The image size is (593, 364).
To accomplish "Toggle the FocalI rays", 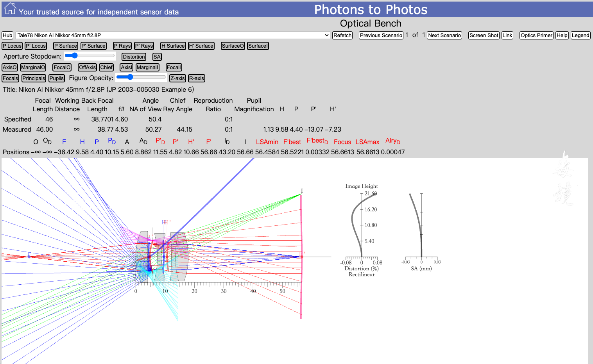I will tap(174, 67).
